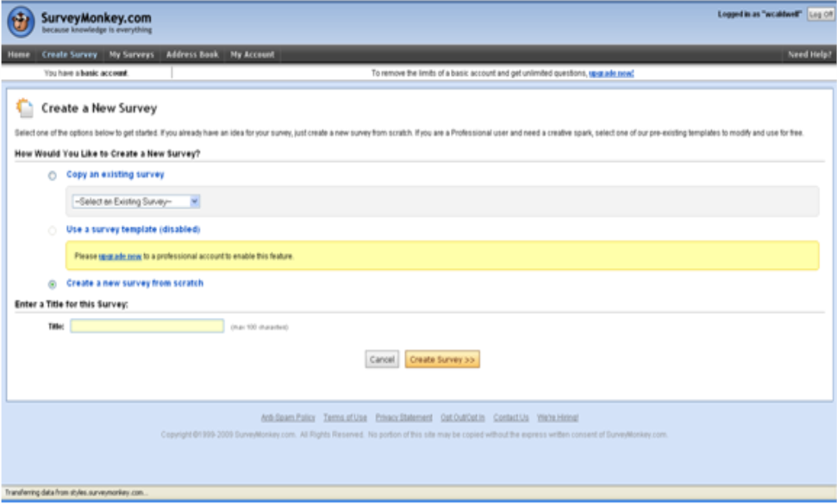
Task: Open Address Book in the navigation bar
Action: tap(192, 54)
